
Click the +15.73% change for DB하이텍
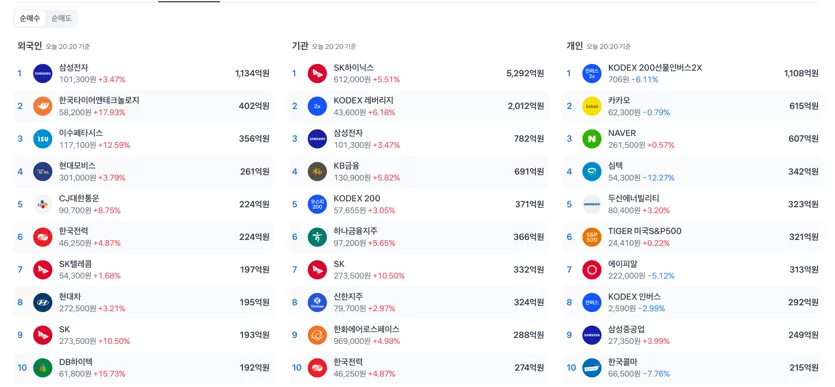109,374
